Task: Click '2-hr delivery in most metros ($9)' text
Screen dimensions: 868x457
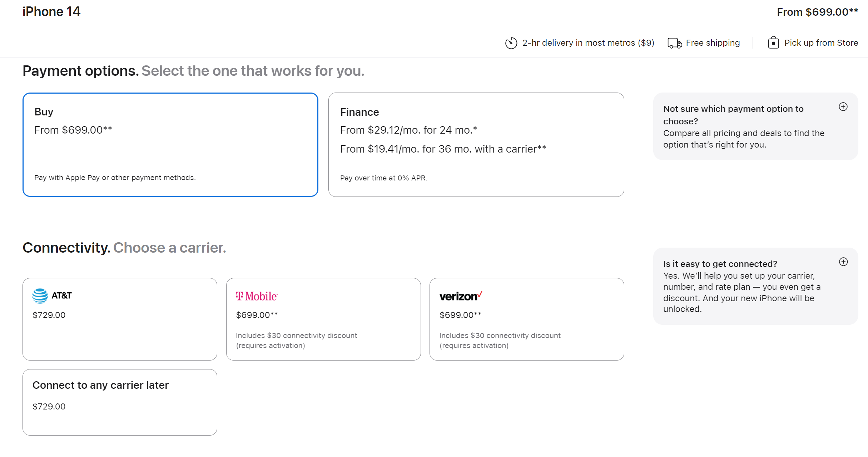Action: [588, 43]
